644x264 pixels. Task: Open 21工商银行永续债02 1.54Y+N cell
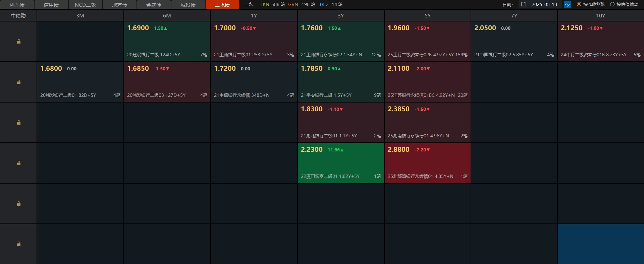click(341, 42)
